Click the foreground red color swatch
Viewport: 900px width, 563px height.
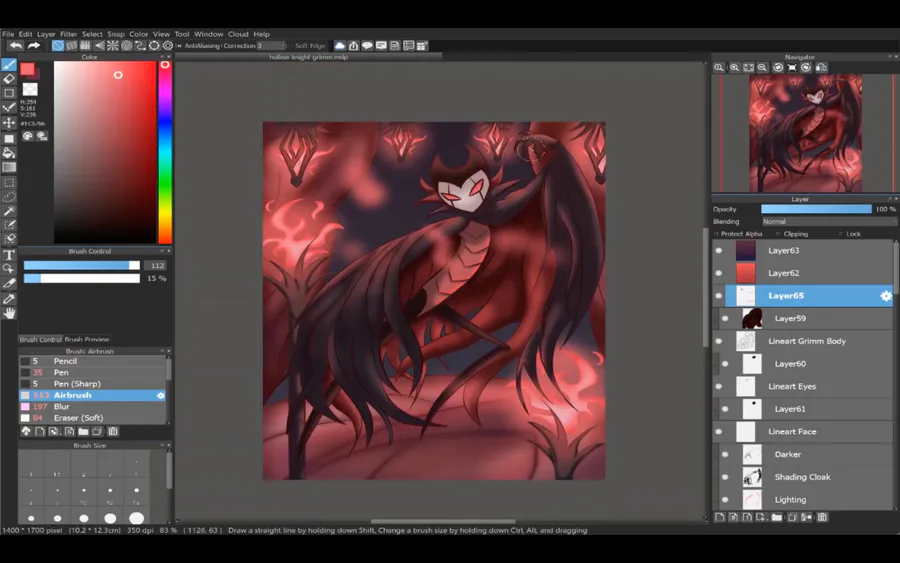(x=27, y=69)
